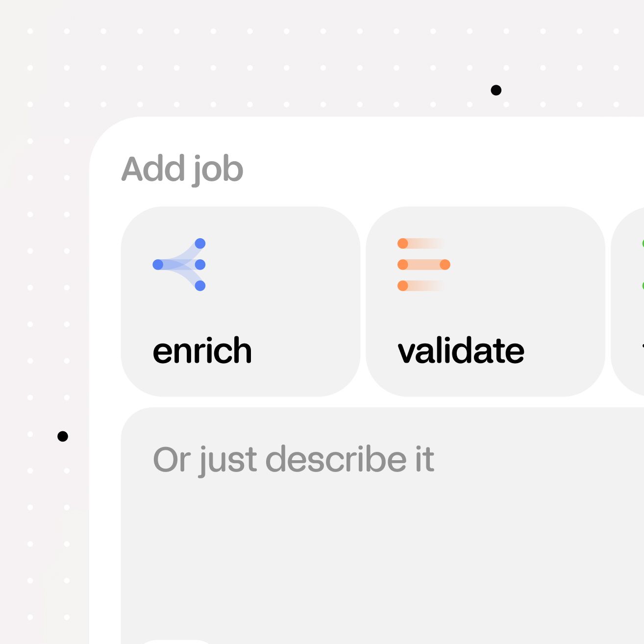The image size is (644, 644).
Task: Select the validate job card
Action: coord(485,301)
